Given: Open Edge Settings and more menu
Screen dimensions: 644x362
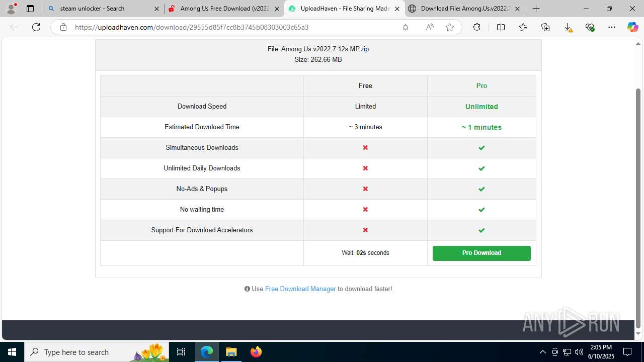Looking at the screenshot, I should (612, 27).
